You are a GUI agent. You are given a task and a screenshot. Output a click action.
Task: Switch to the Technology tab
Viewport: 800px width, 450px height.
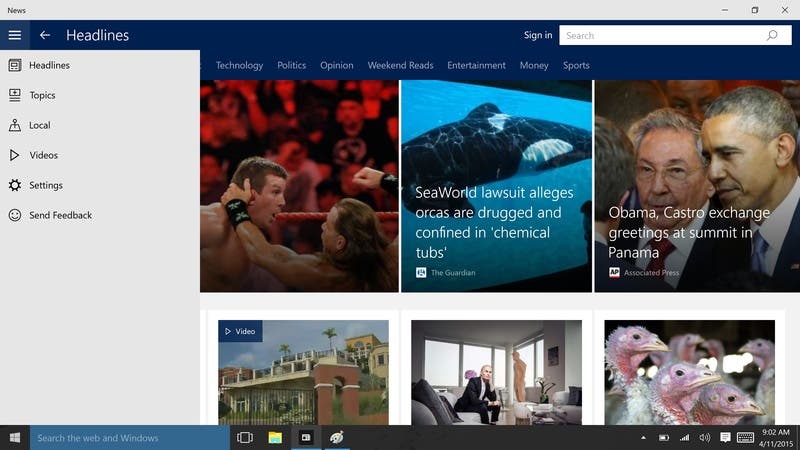tap(239, 65)
